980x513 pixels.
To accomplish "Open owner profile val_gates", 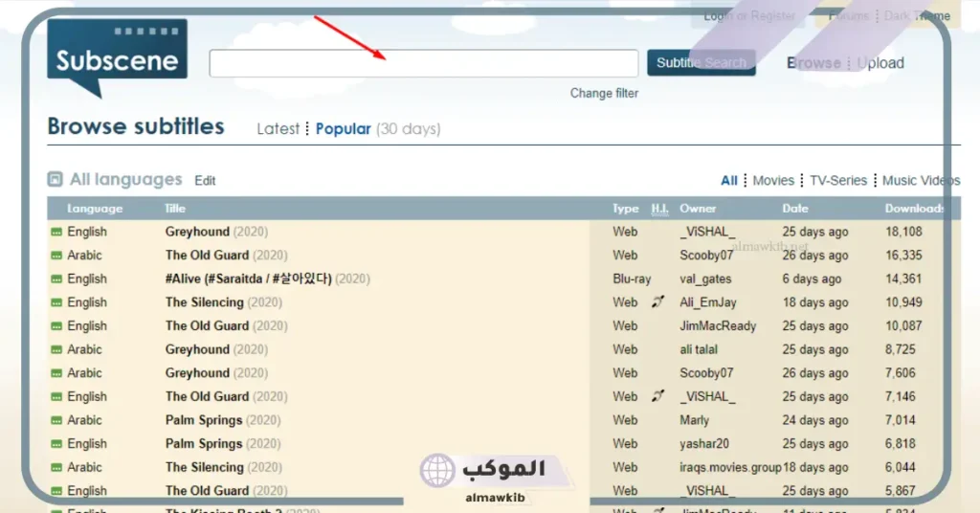I will 704,279.
